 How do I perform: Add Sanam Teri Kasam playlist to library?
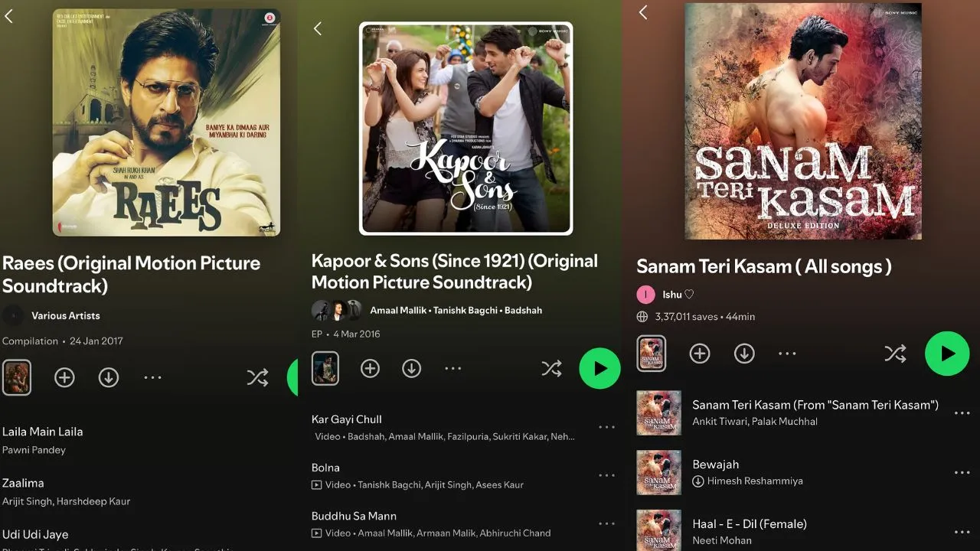[x=700, y=354]
